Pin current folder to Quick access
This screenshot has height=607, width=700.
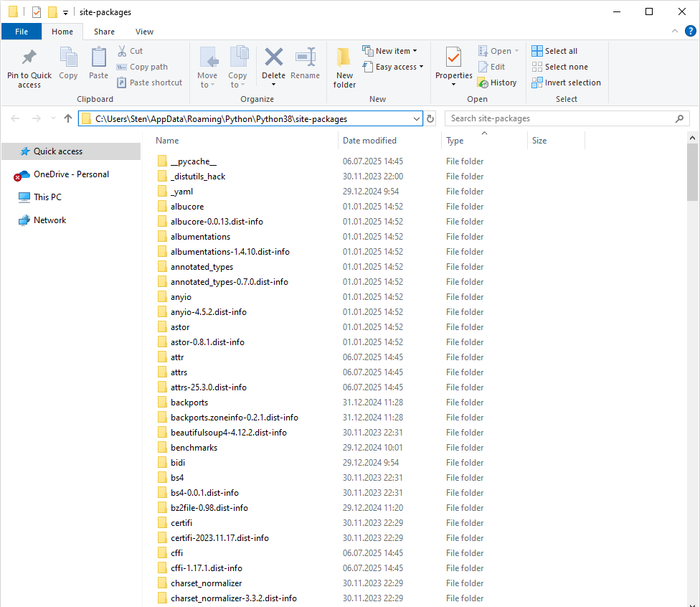coord(29,67)
